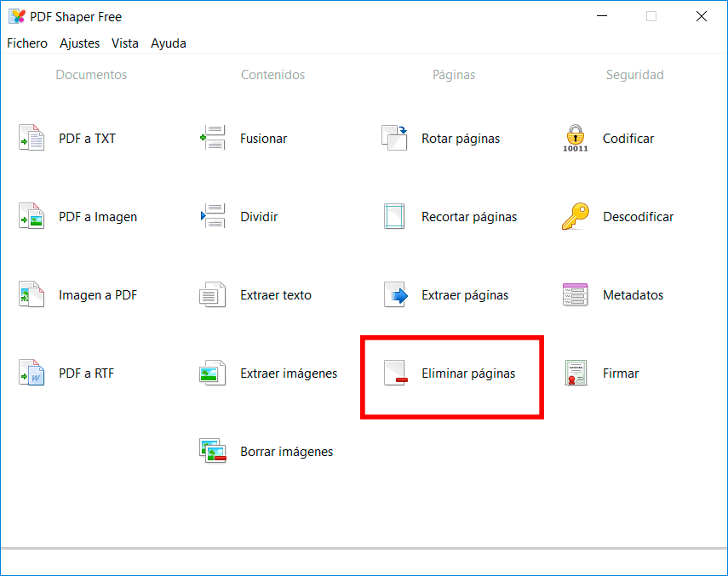Screen dimensions: 728x576
Task: Minimize the PDF Shaper Free window
Action: pyautogui.click(x=602, y=16)
